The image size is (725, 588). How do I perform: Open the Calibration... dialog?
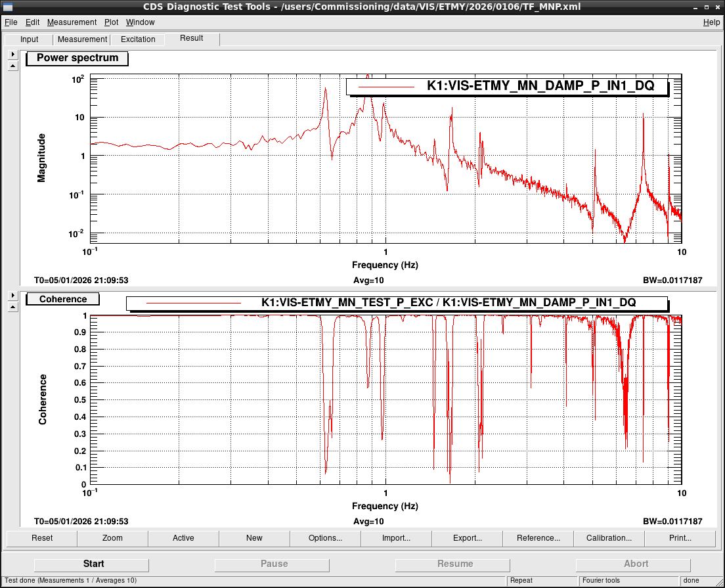pyautogui.click(x=609, y=538)
